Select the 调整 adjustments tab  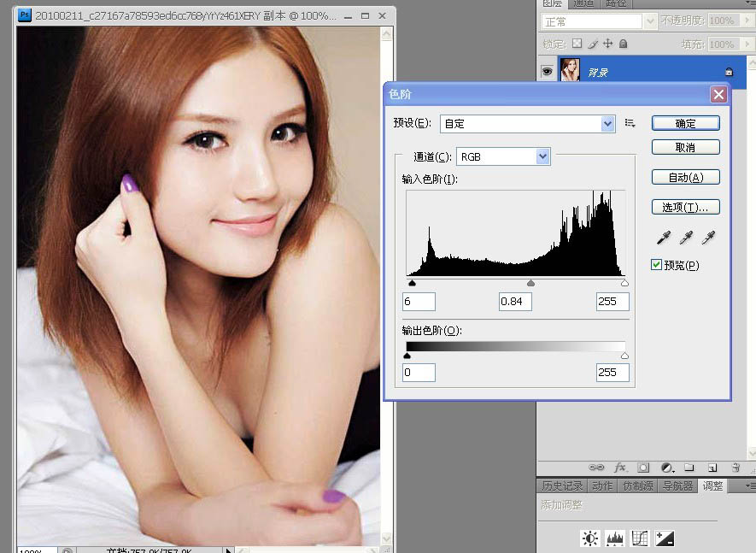[x=712, y=486]
